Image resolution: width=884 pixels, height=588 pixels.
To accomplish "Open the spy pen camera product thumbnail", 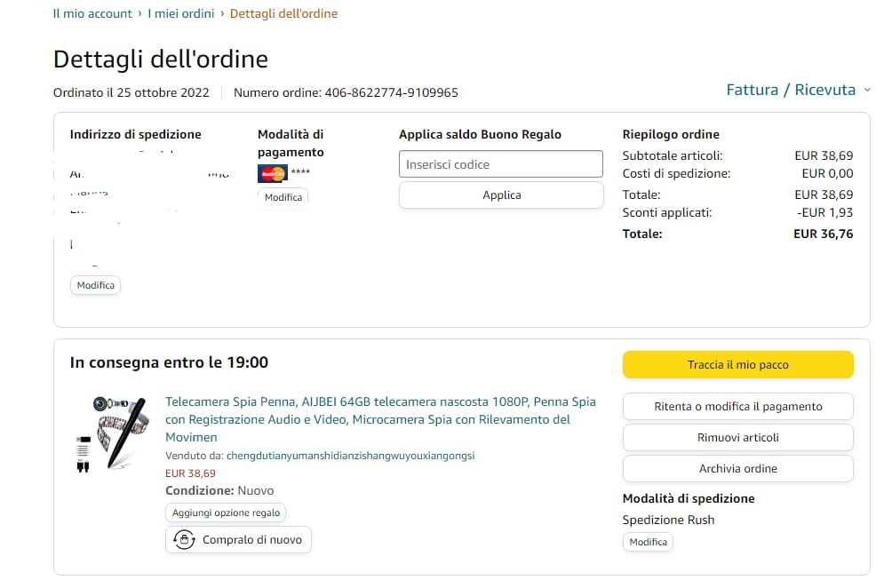I will tap(109, 433).
